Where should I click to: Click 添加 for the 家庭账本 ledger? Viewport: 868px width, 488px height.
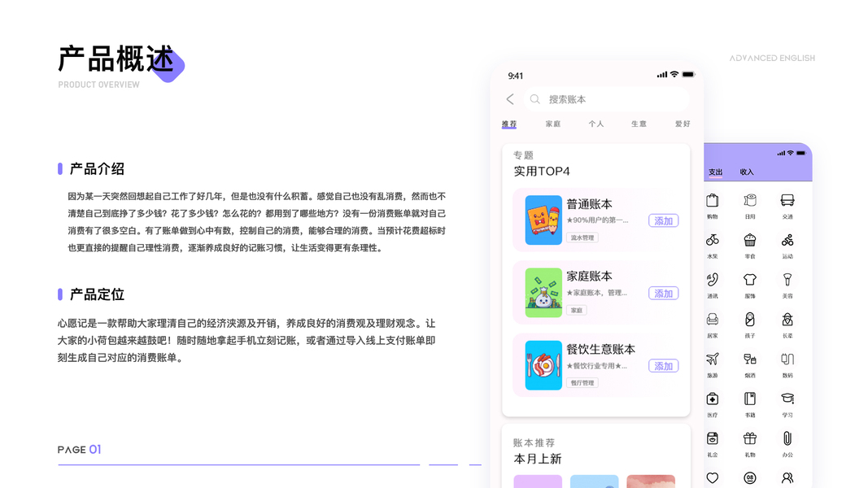(x=664, y=294)
